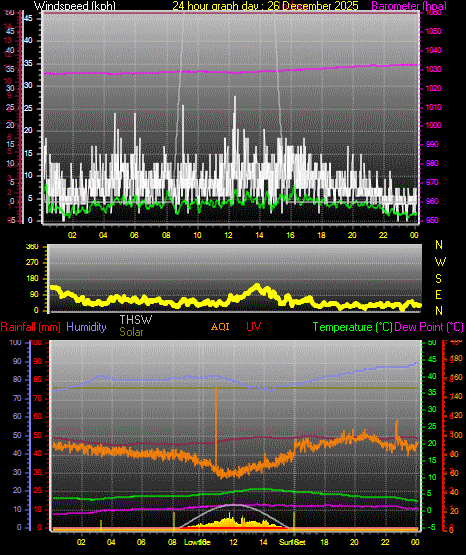Click the "270" wind direction axis value

point(32,263)
